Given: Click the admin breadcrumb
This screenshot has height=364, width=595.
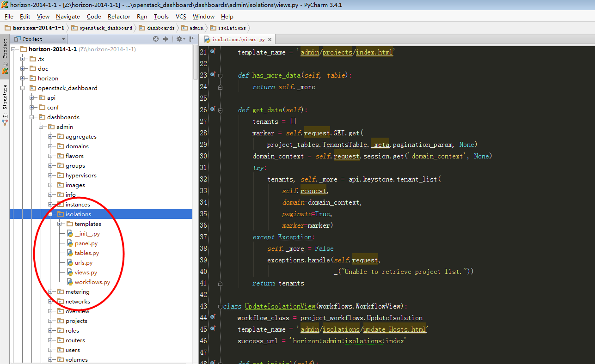Looking at the screenshot, I should click(193, 28).
